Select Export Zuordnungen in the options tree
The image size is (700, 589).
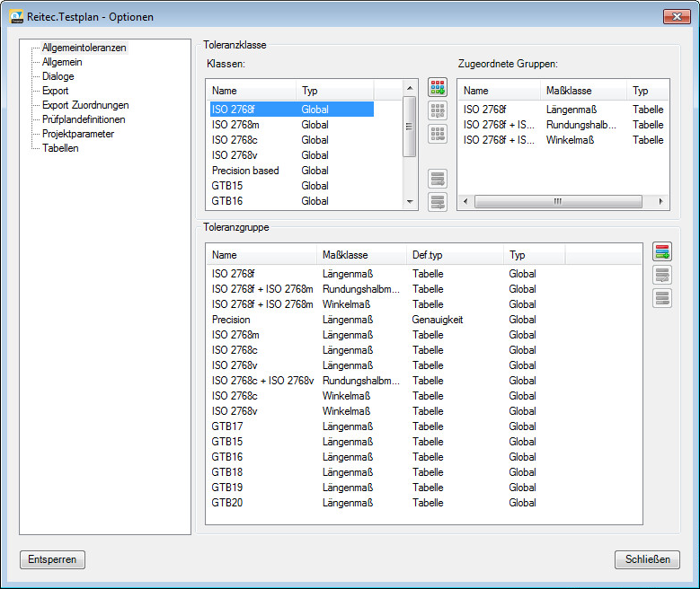[85, 105]
